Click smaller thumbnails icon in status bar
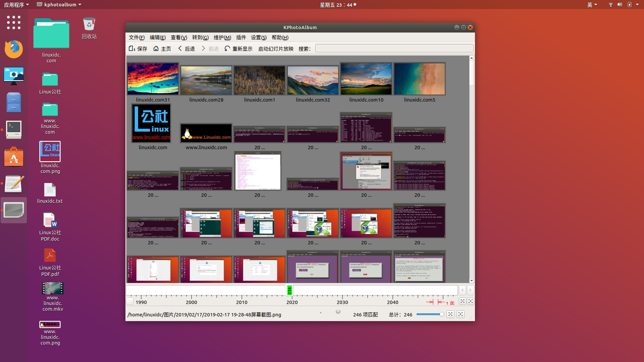644x362 pixels. pos(450,314)
